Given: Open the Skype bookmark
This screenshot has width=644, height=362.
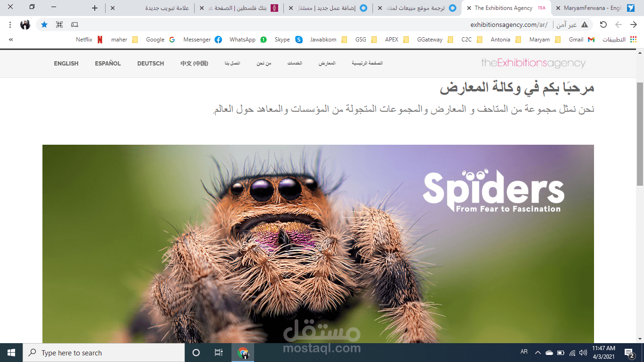Looking at the screenshot, I should (x=289, y=40).
